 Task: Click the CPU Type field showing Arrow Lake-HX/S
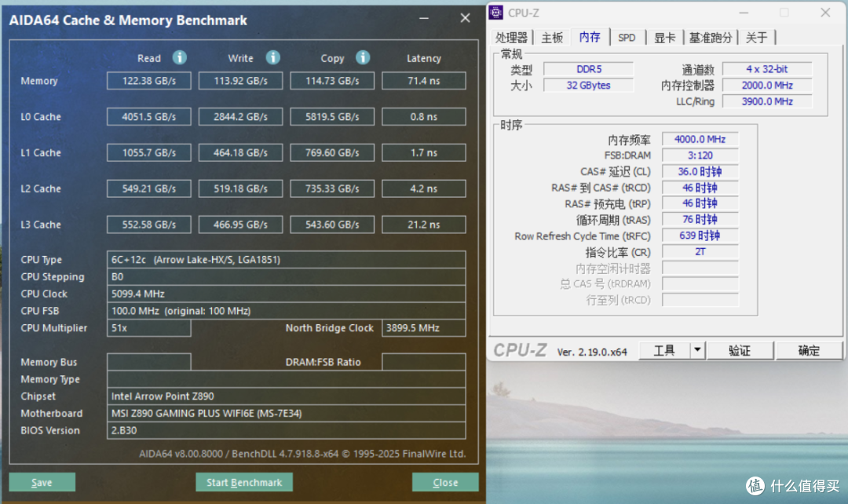(286, 260)
